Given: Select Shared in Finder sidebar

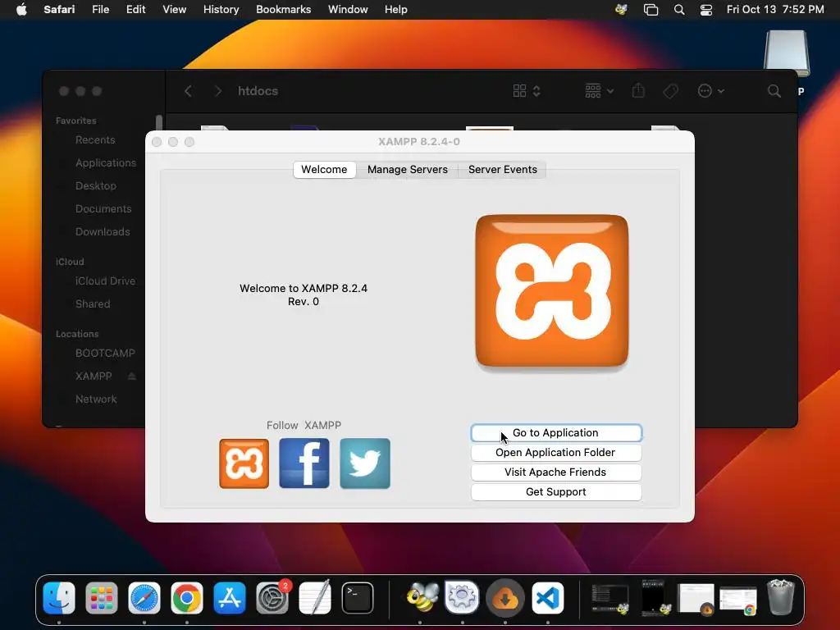Looking at the screenshot, I should point(93,304).
